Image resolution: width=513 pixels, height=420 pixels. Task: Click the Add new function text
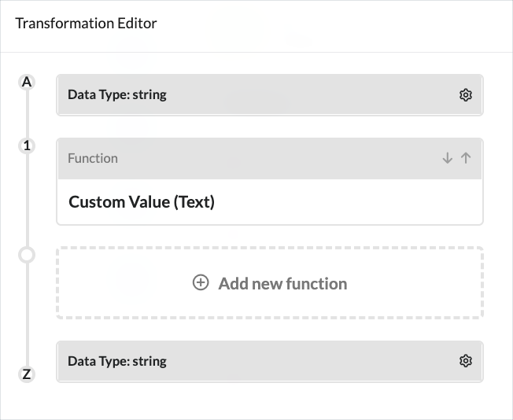pos(282,283)
